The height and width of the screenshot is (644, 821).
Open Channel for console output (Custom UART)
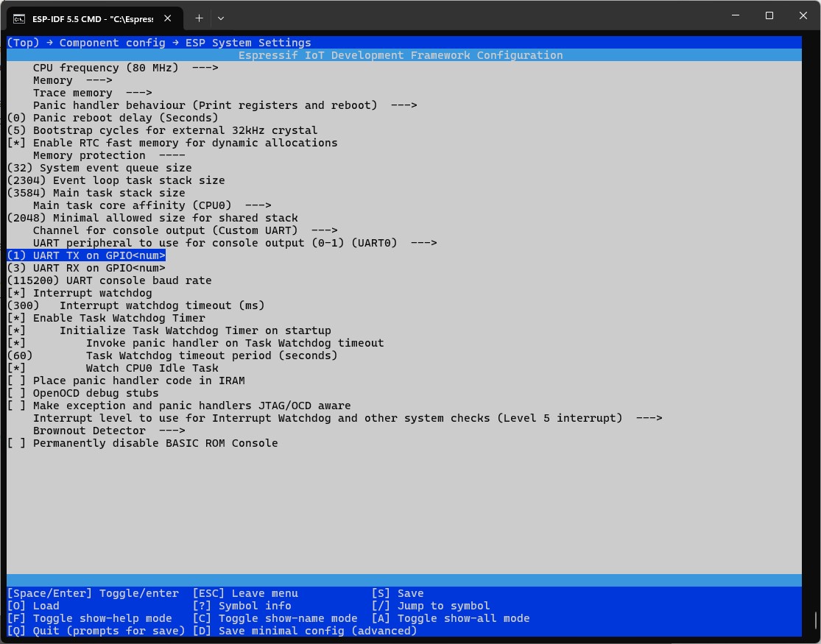[186, 230]
